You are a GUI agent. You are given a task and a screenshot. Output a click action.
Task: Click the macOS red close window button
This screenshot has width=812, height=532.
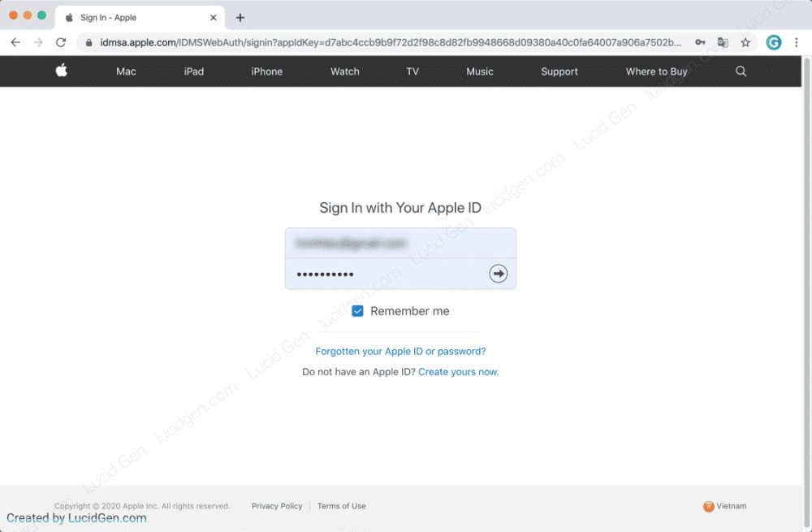coord(14,15)
